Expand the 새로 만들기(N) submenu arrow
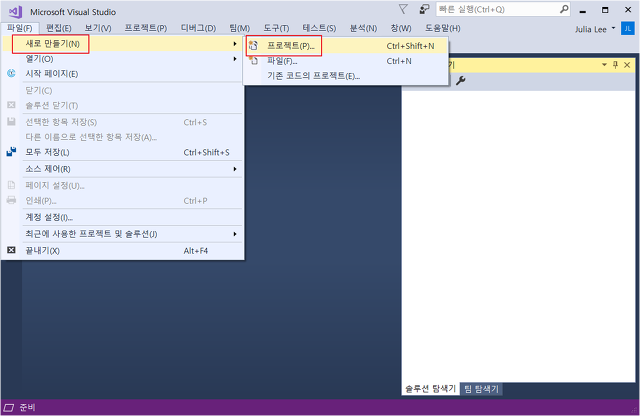Viewport: 640px width, 416px height. 235,44
